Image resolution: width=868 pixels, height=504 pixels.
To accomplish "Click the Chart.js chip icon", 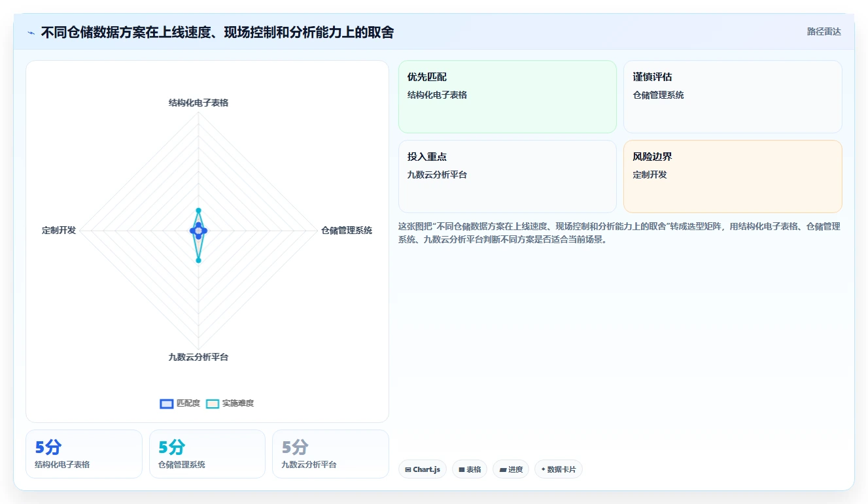I will tap(408, 469).
